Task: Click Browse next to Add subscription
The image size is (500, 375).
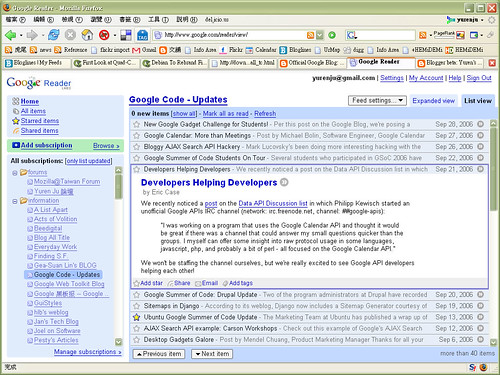Action: click(106, 146)
